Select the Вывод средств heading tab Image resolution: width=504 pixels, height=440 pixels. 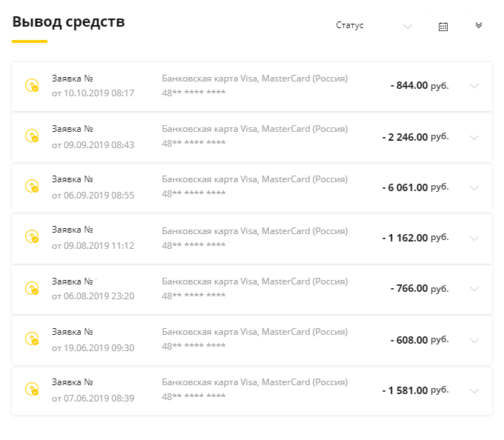coord(68,22)
